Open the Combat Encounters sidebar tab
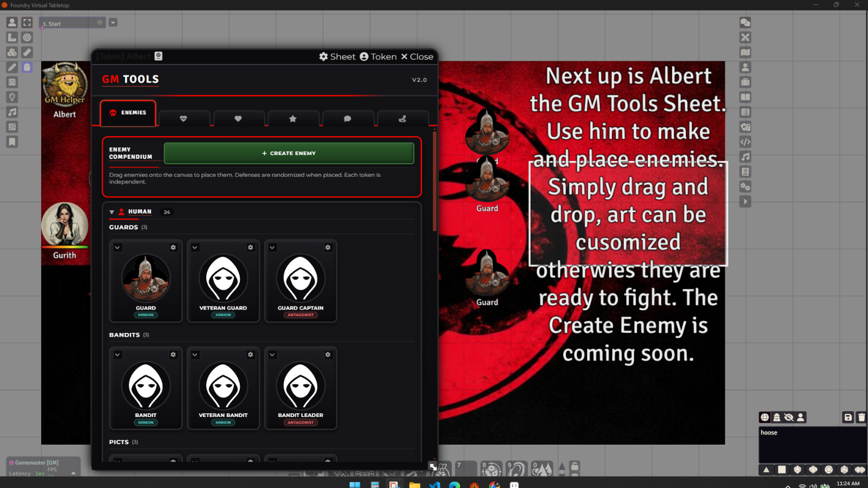The image size is (868, 488). point(745,37)
